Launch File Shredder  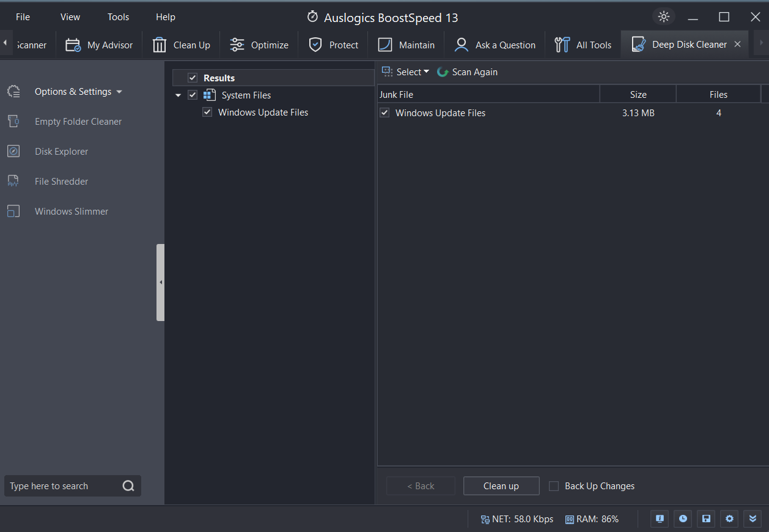(61, 182)
